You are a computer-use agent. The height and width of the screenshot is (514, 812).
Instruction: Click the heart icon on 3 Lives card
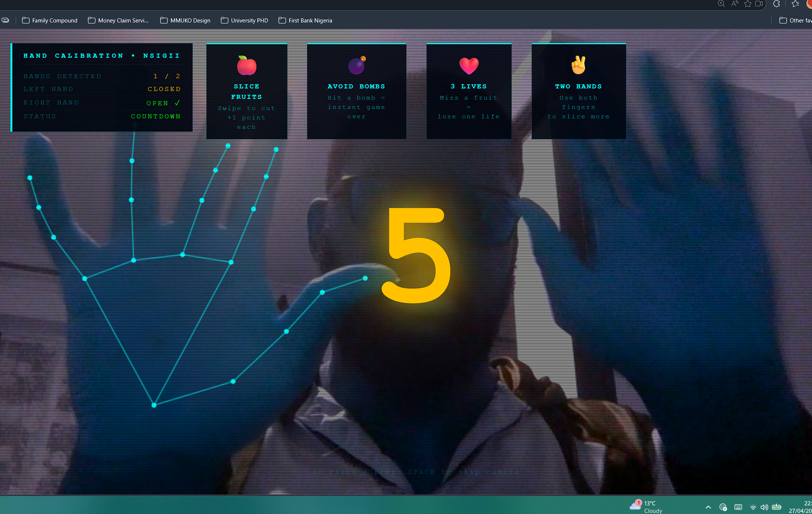tap(469, 66)
